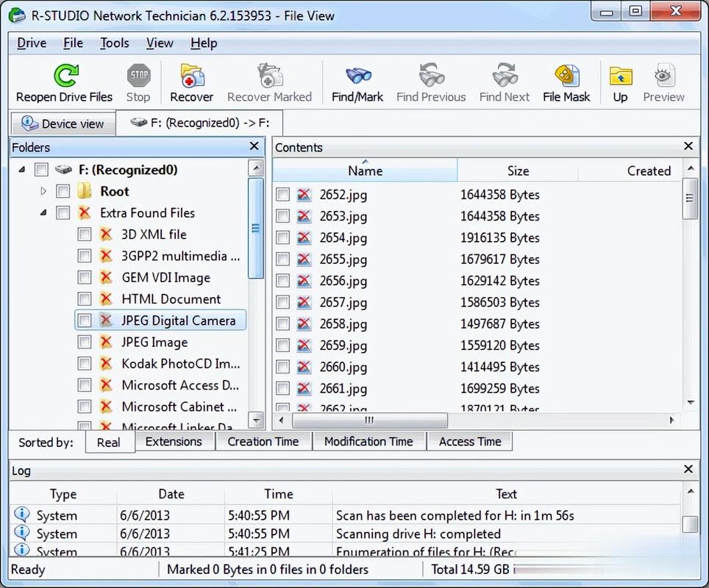This screenshot has height=588, width=709.
Task: Click the Contents vertical scrollbar thumb
Action: (690, 198)
